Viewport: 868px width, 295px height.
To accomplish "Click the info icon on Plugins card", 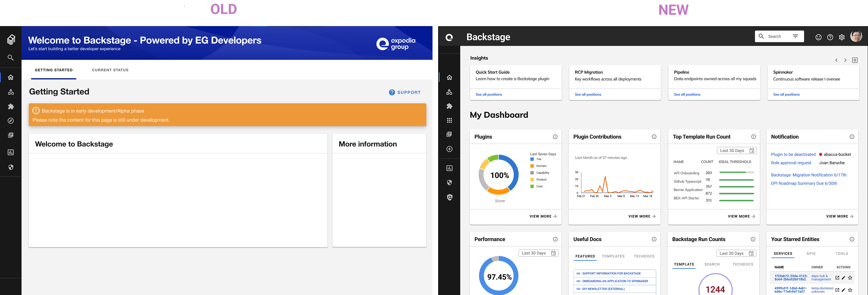I will pos(555,137).
